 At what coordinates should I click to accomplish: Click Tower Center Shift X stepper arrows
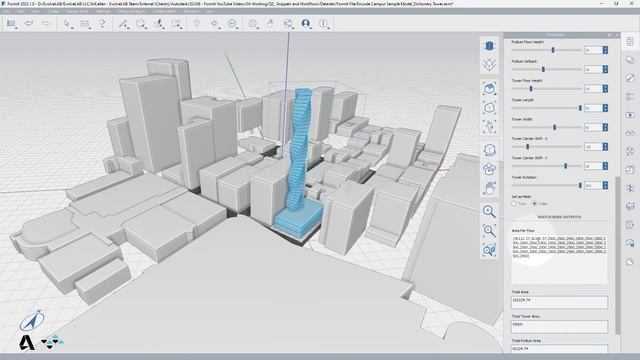click(605, 147)
